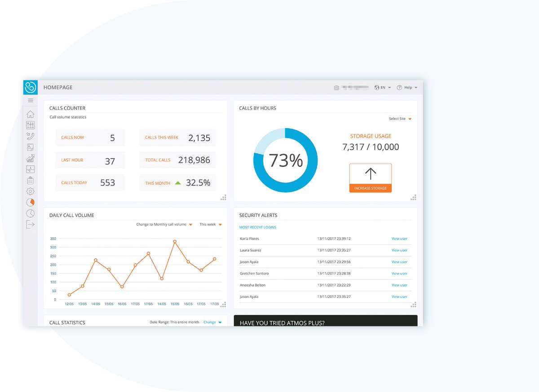
Task: Go to Home via sidebar house icon
Action: pyautogui.click(x=31, y=114)
